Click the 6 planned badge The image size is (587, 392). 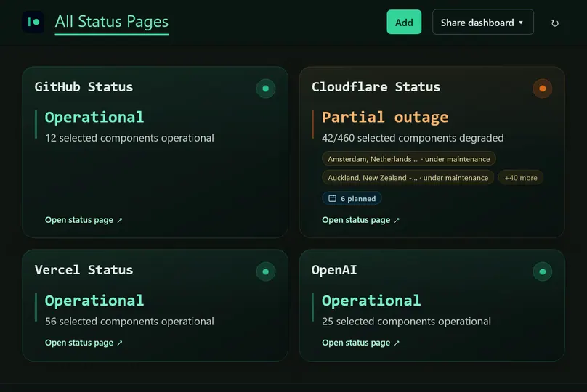tap(352, 199)
